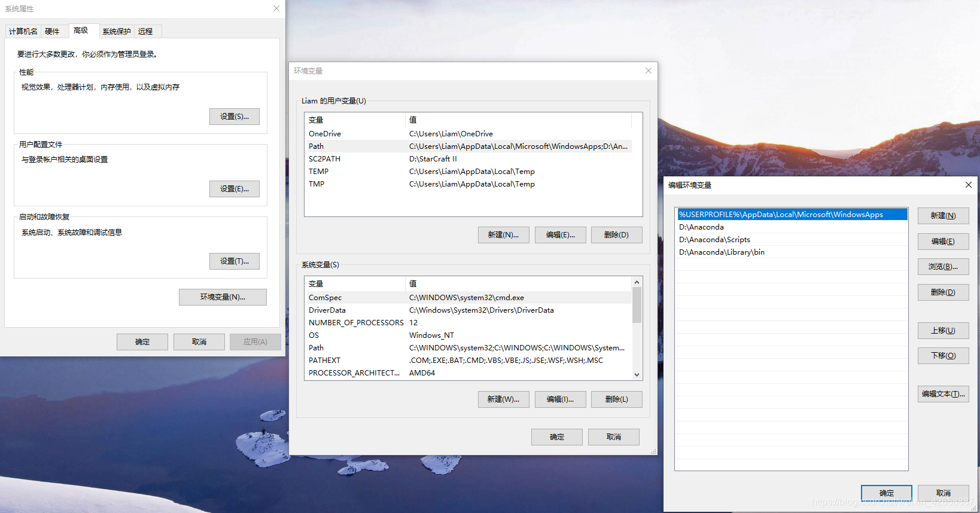The width and height of the screenshot is (980, 513).
Task: Click 编辑(E) in edit variable dialog
Action: (944, 242)
